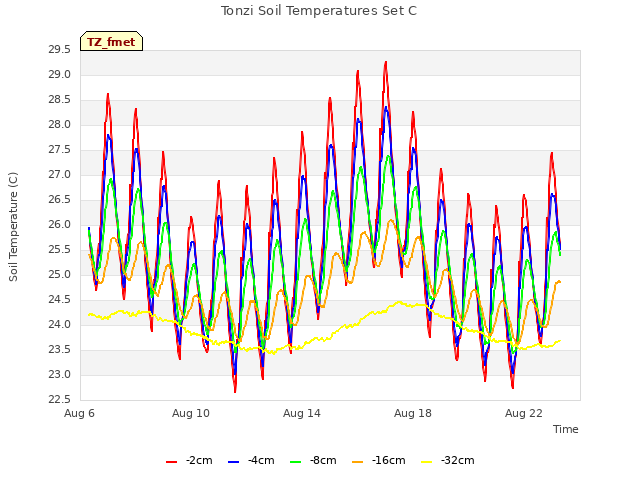Screen dimensions: 640x480
Task: Click the chart title Tonzi Soil Temperatures Set C
Action: click(x=319, y=11)
